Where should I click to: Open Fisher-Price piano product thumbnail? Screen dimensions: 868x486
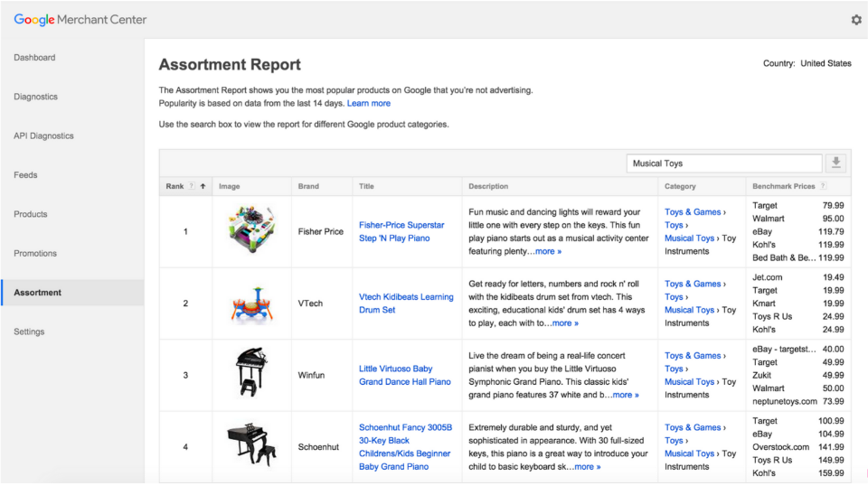(252, 229)
